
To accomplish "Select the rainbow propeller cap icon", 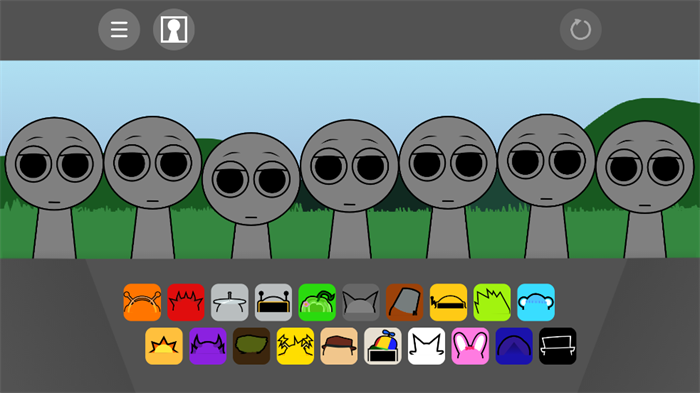I will (383, 346).
